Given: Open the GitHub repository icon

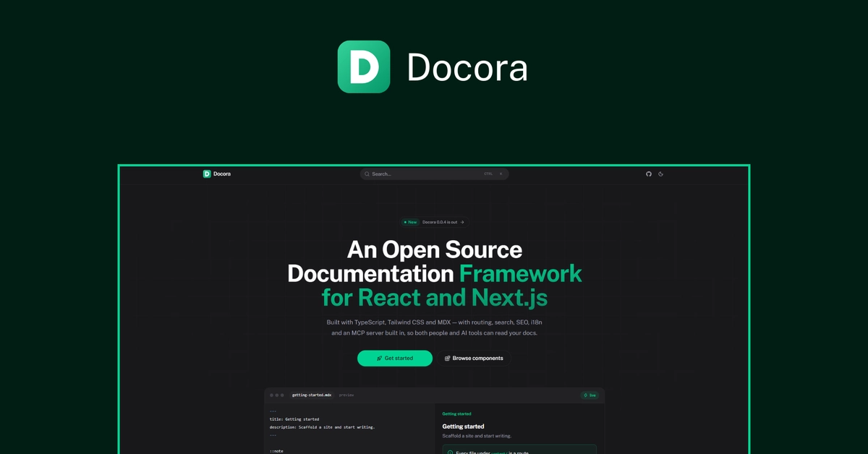Looking at the screenshot, I should (x=649, y=174).
